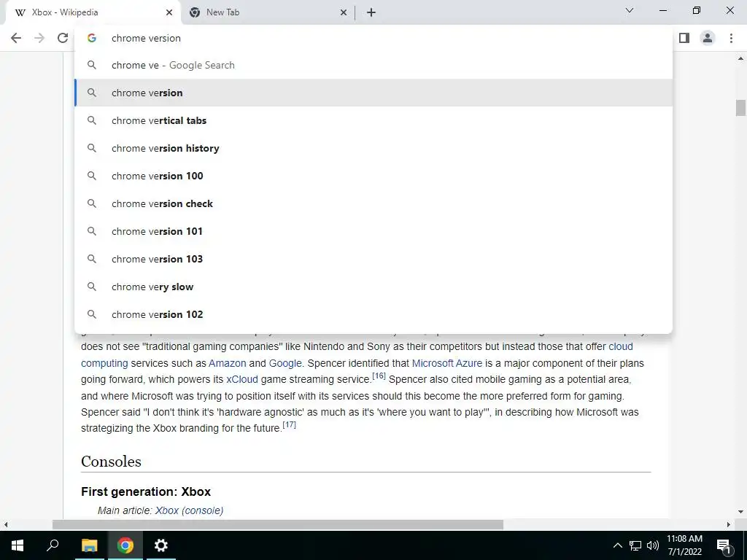The image size is (747, 560).
Task: Click horizontal scrollbar left arrow
Action: pyautogui.click(x=6, y=525)
